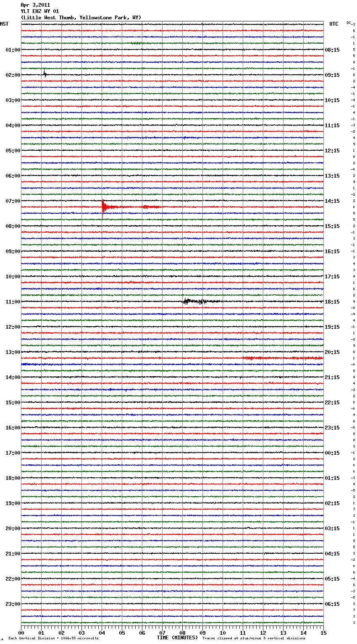This screenshot has height=644, width=357.
Task: Click the '12:15' UTC time label
Action: tap(332, 151)
